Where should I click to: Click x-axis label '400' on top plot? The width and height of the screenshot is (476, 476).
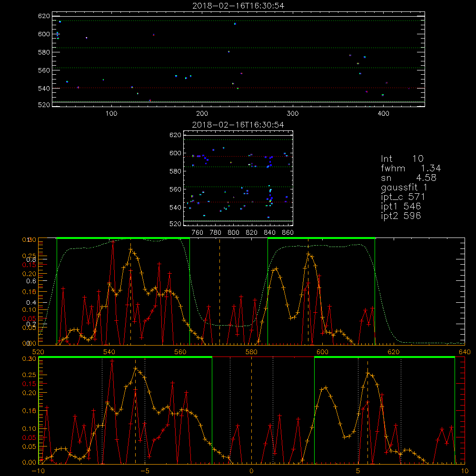[383, 114]
